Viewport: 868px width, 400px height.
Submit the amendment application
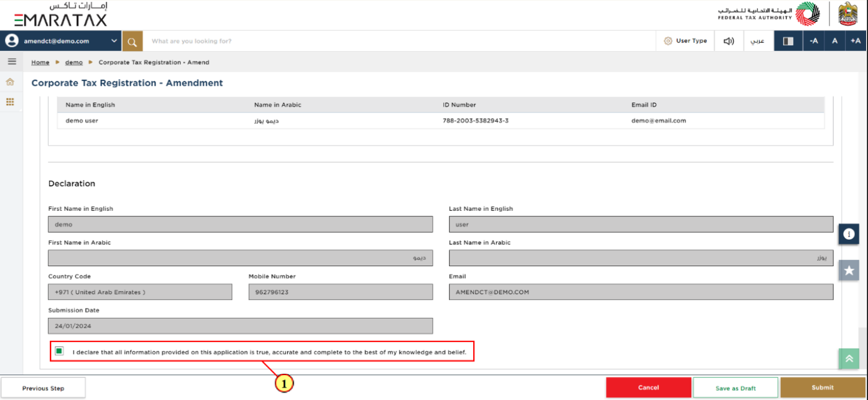(x=823, y=388)
